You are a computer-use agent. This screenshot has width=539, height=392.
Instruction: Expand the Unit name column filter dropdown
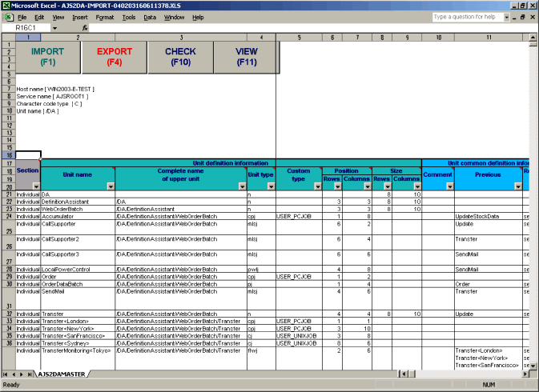click(111, 186)
